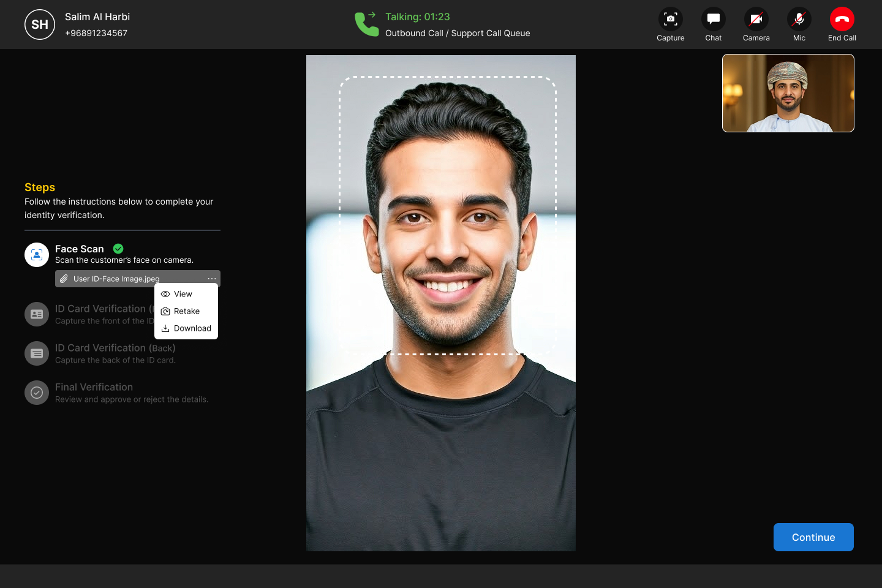
Task: Choose View to preview the face image
Action: [183, 294]
